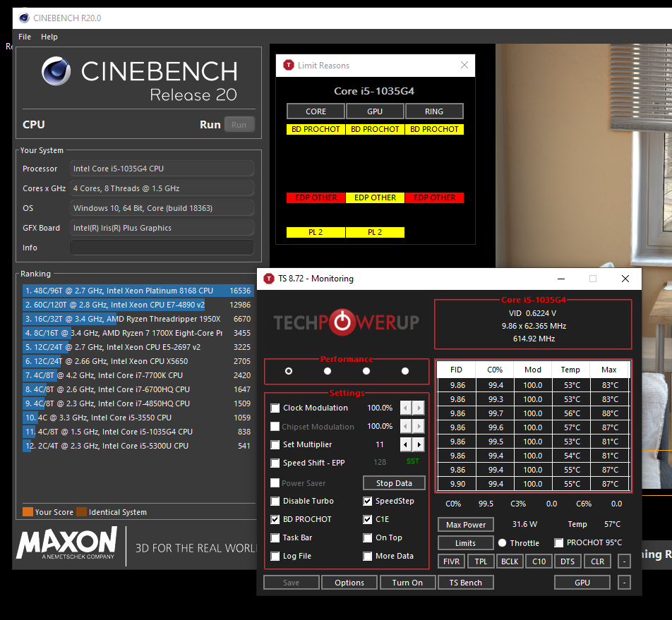Close the Limit Reasons window
The image size is (672, 620).
coord(464,66)
